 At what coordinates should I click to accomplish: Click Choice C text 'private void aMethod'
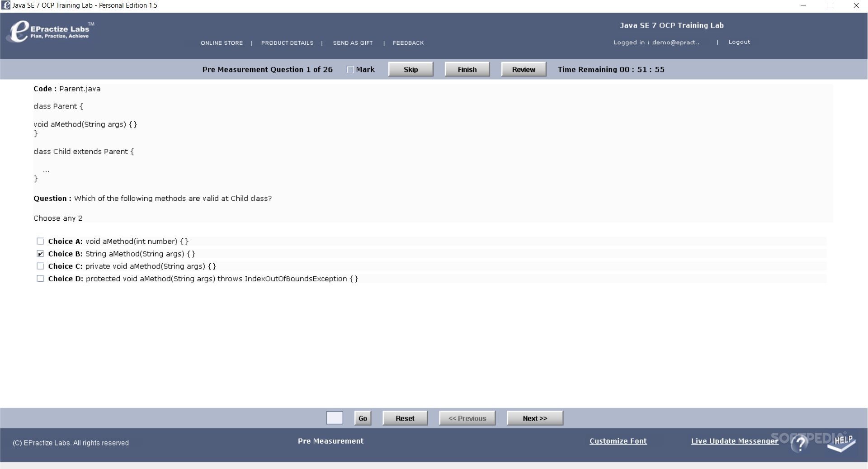pyautogui.click(x=123, y=266)
